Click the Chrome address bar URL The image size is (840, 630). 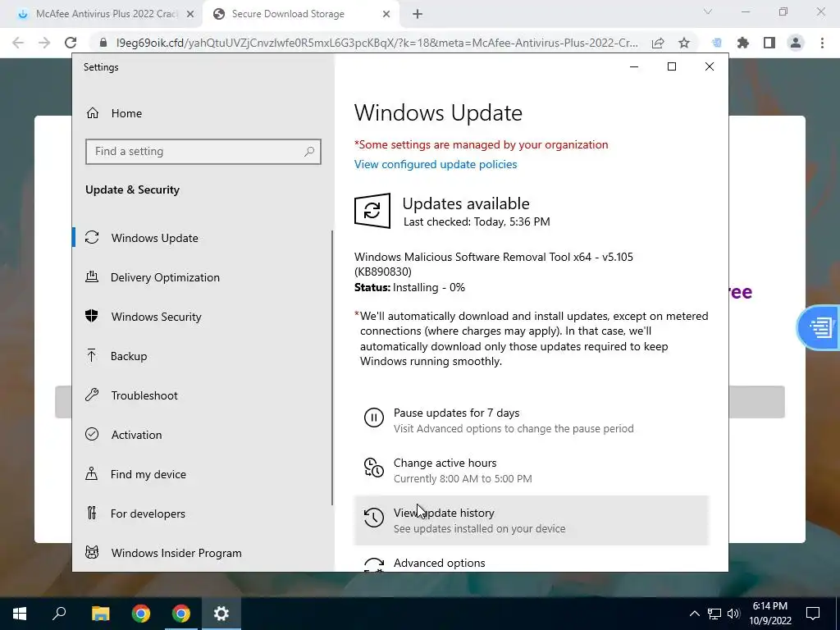[x=377, y=43]
